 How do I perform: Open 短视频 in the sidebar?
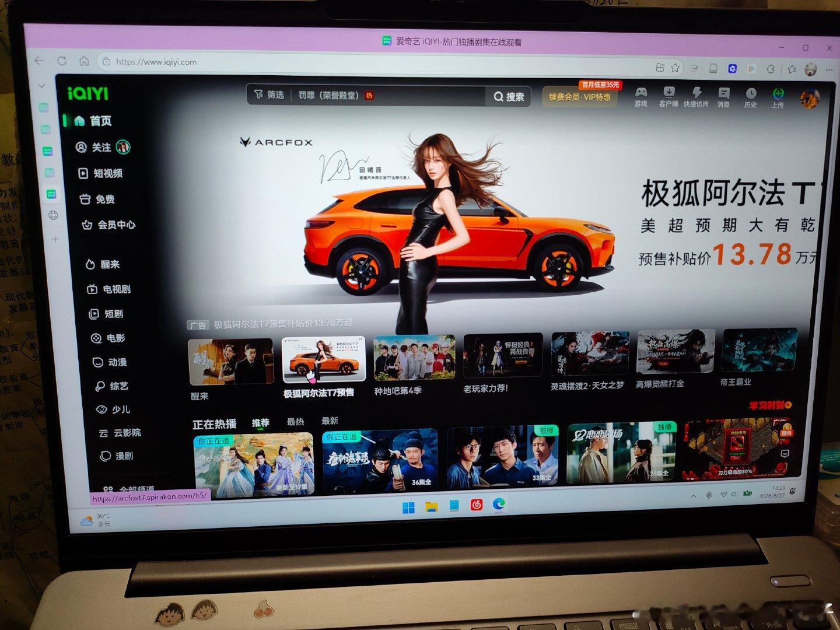100,173
